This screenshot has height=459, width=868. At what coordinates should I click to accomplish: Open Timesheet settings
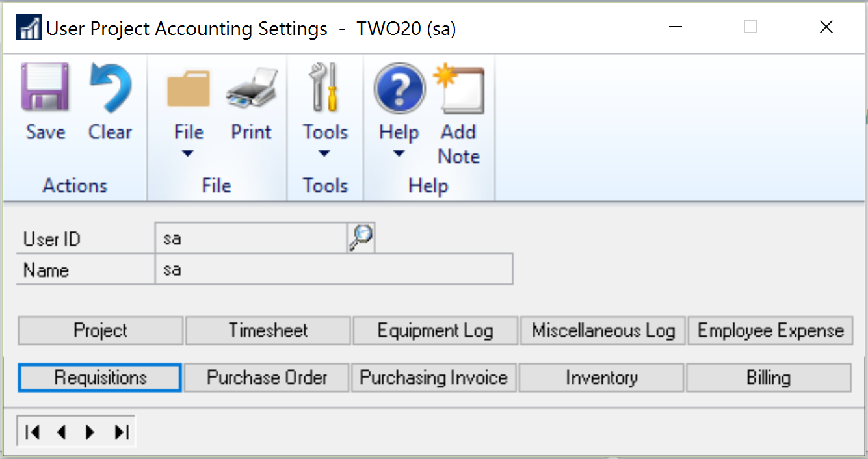click(x=268, y=330)
